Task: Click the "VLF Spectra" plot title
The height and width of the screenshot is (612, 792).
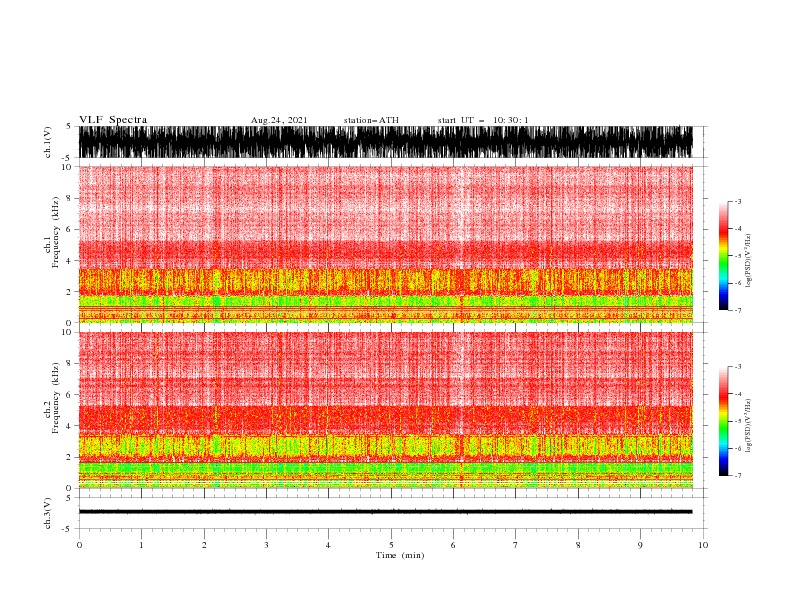Action: (x=113, y=120)
